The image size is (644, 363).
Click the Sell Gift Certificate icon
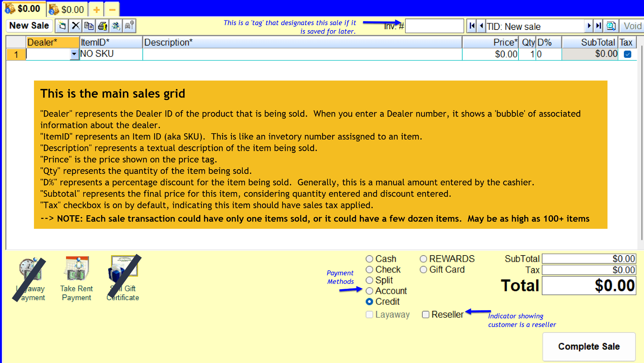[123, 278]
